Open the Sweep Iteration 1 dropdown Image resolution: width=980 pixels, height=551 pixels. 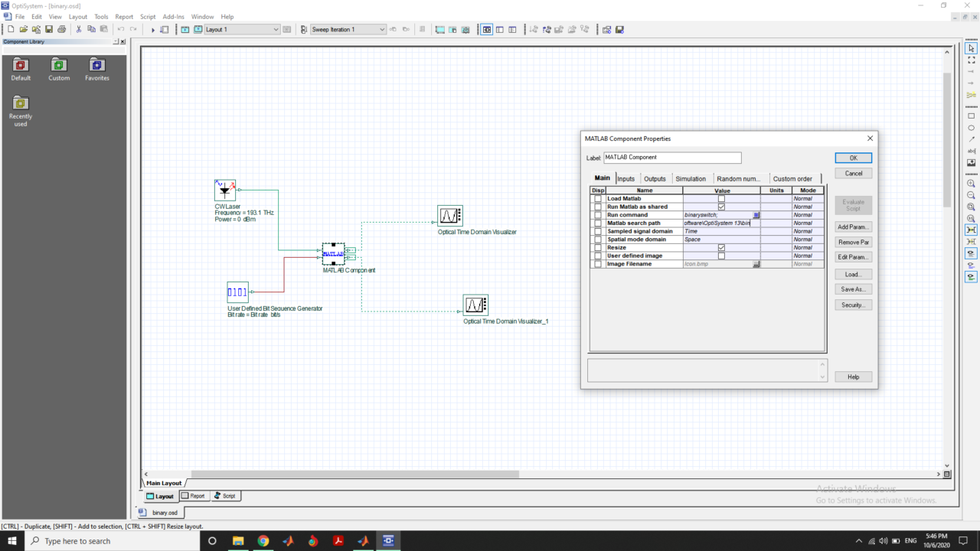click(382, 29)
